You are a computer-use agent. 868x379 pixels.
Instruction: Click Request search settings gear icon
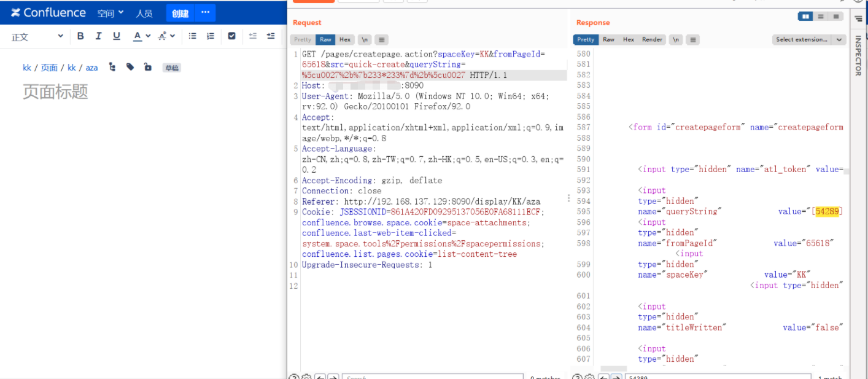(x=306, y=377)
